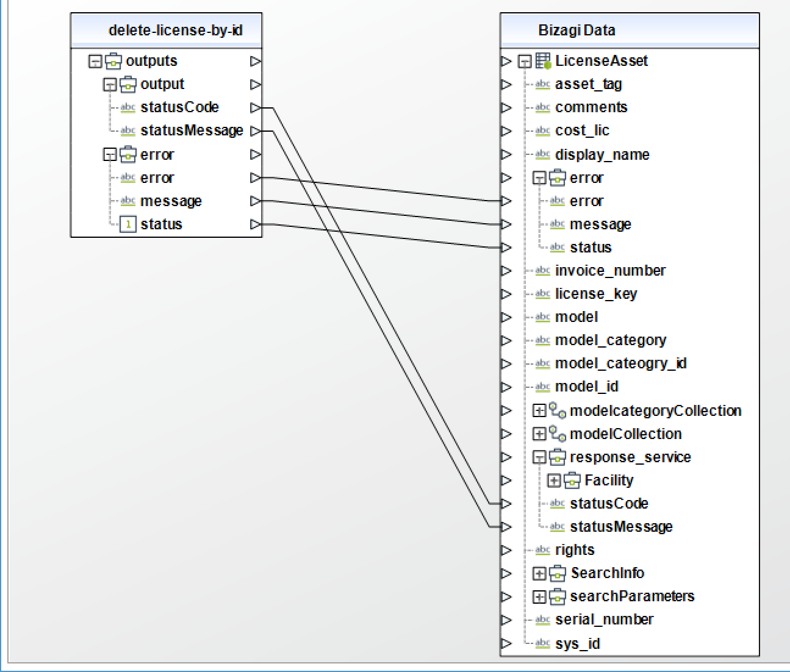Click the output briefcase icon
Viewport: 790px width, 672px height.
pos(128,84)
